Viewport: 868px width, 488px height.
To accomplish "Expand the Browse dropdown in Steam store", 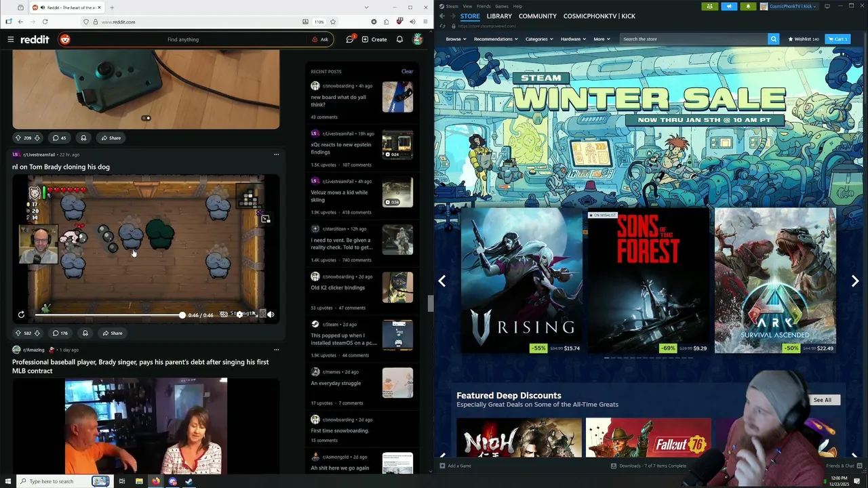I will tap(456, 39).
